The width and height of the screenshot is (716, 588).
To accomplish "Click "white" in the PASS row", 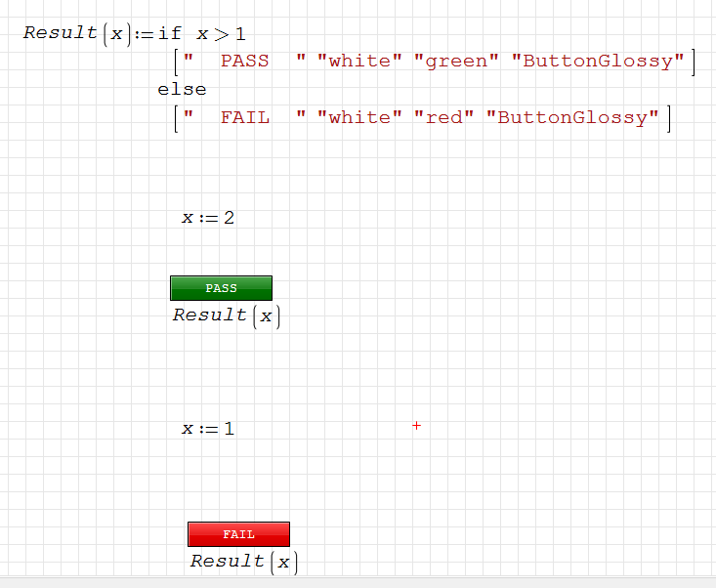I will click(359, 62).
